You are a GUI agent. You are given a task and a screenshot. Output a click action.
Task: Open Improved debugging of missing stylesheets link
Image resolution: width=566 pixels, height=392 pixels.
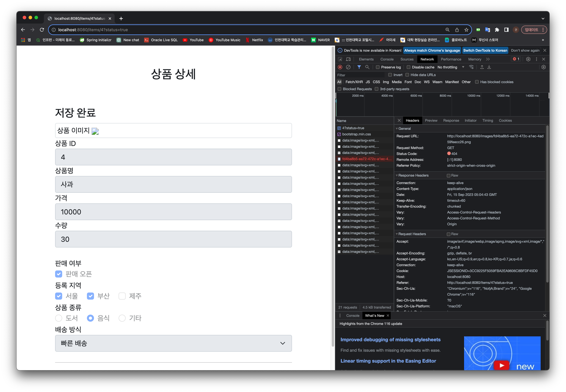pyautogui.click(x=390, y=339)
